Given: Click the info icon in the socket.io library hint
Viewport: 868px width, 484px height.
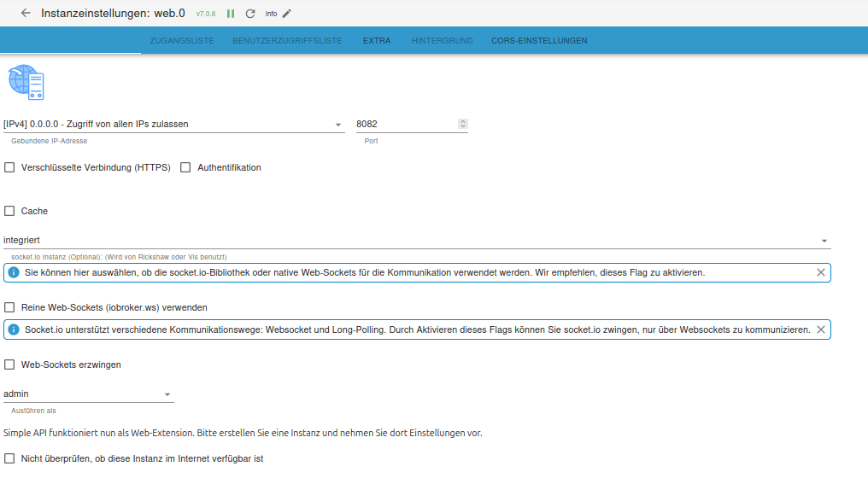Looking at the screenshot, I should pyautogui.click(x=14, y=272).
